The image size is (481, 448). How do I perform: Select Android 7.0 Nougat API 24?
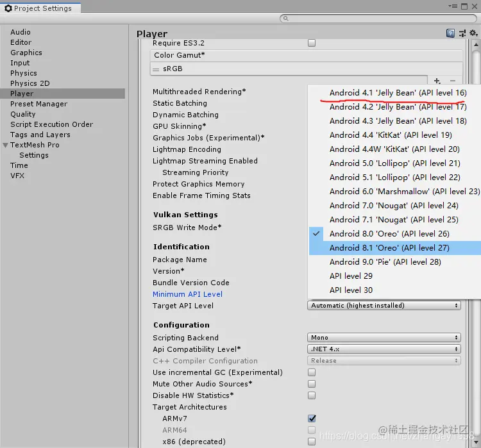pyautogui.click(x=395, y=206)
